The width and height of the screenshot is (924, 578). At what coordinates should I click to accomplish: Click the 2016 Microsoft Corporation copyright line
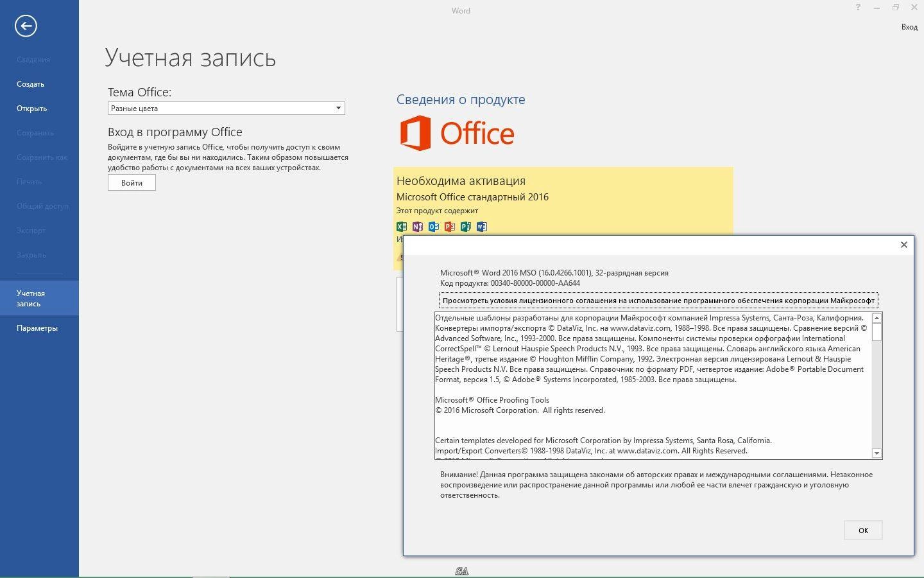520,410
